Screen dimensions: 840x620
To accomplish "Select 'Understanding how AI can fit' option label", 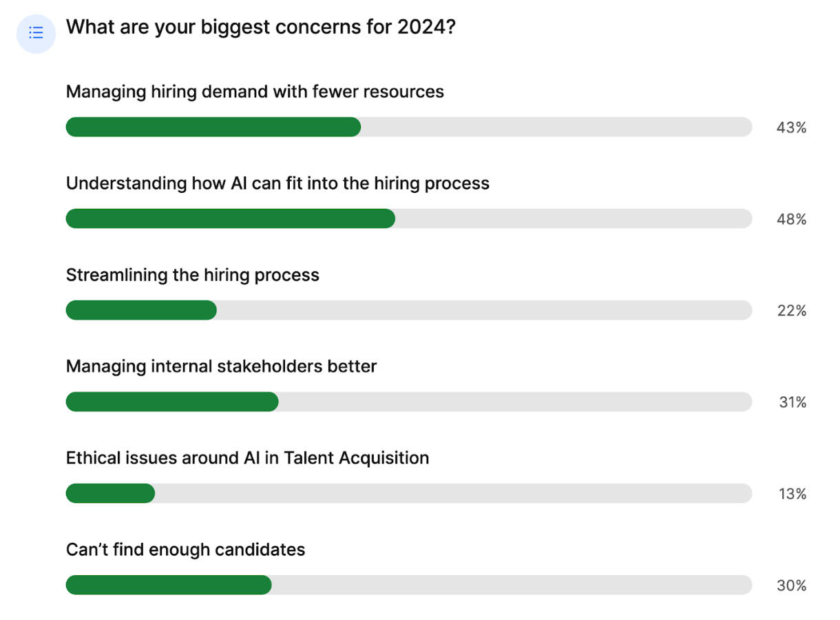I will click(277, 183).
